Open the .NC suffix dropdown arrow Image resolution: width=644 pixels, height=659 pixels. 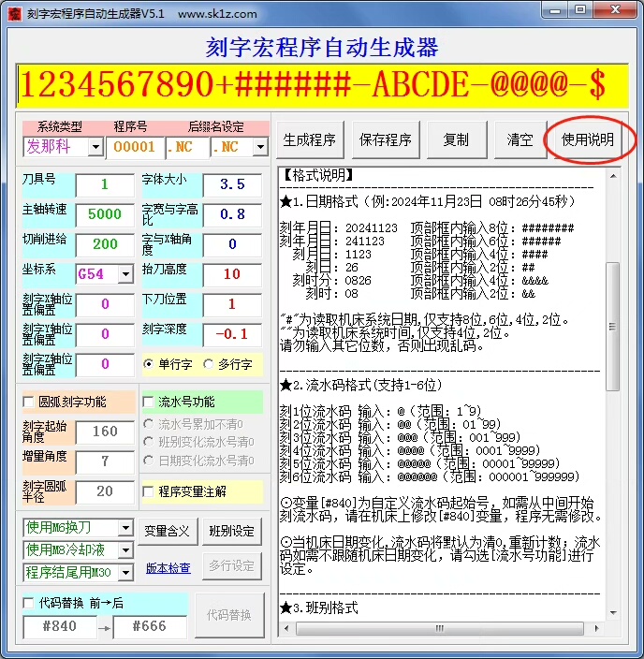pos(260,147)
